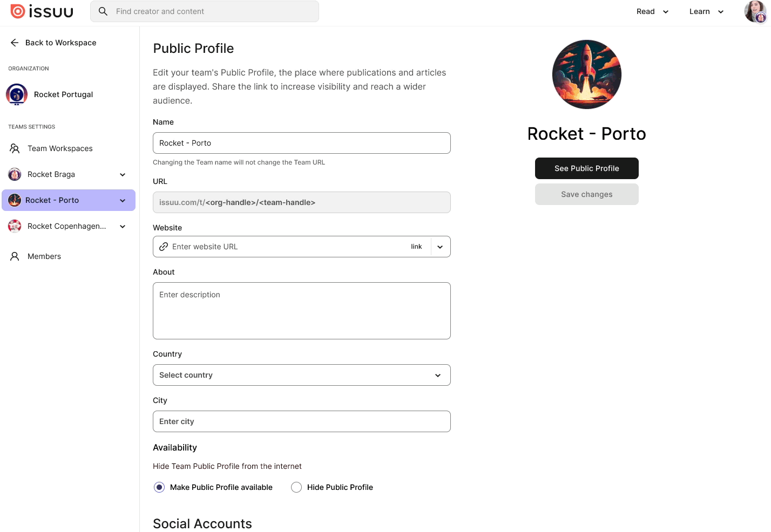
Task: Click the link chain icon in Website field
Action: [x=164, y=247]
